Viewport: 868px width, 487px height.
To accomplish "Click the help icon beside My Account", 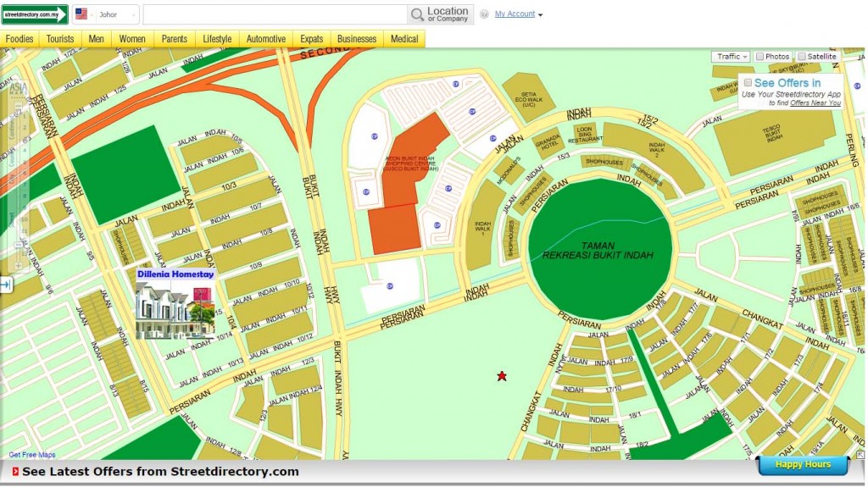I will tap(484, 14).
